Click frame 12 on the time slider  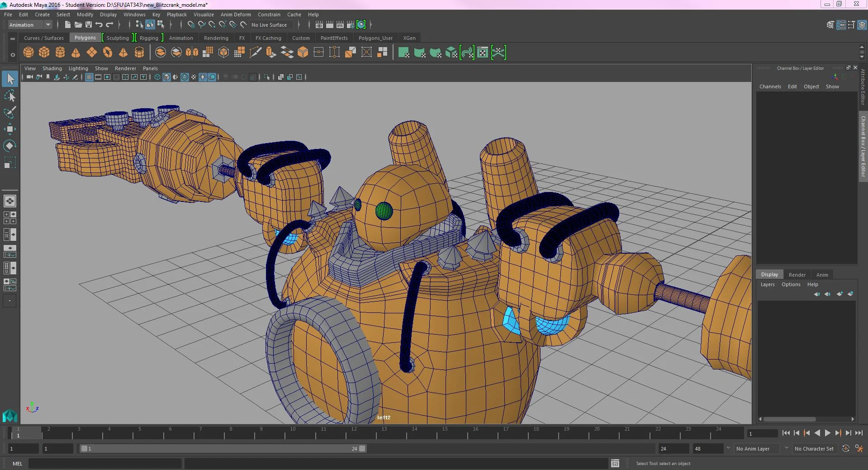[x=354, y=434]
